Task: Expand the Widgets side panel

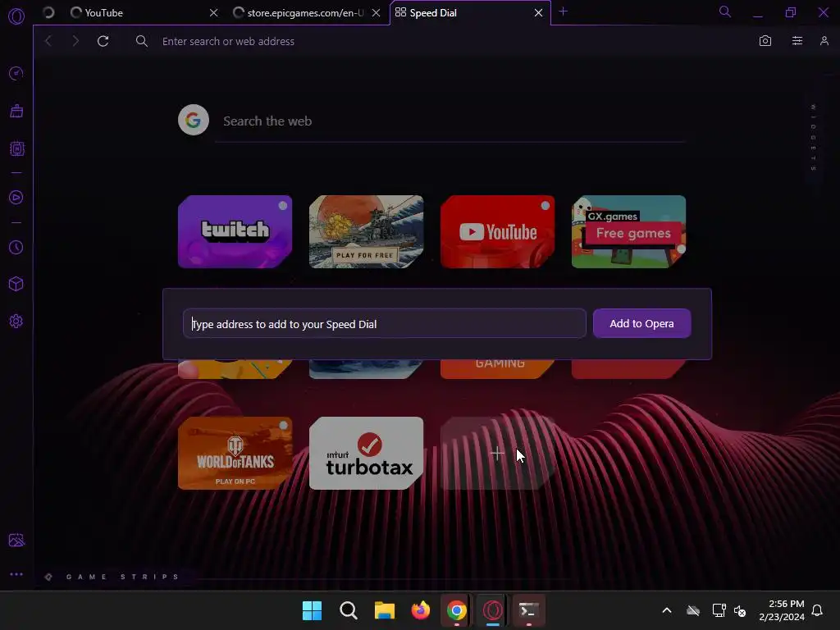Action: click(813, 138)
